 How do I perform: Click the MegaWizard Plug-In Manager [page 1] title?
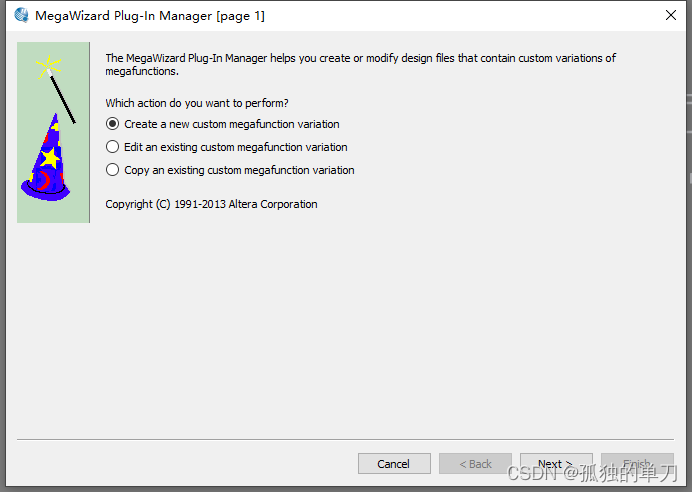(150, 16)
